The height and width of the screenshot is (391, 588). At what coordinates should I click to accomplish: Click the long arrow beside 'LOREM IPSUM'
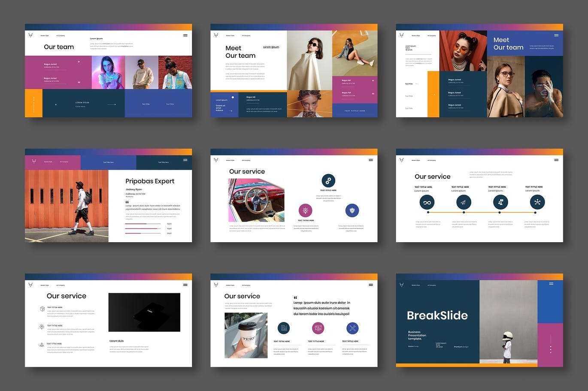click(x=112, y=105)
